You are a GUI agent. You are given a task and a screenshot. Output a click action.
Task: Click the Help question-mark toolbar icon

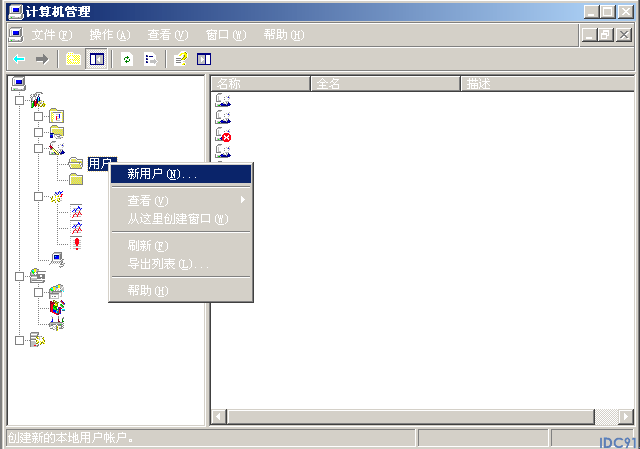tap(181, 60)
